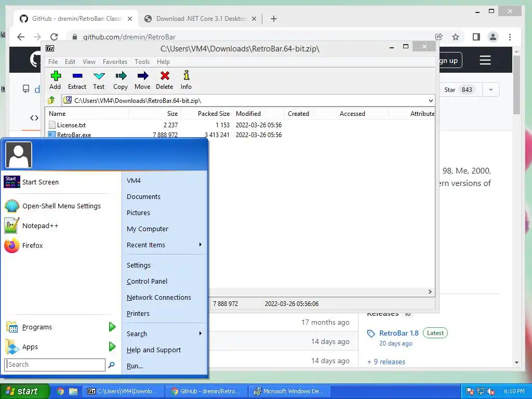Screen dimensions: 532x399
Task: Open a new Chrome tab
Action: pos(274,19)
